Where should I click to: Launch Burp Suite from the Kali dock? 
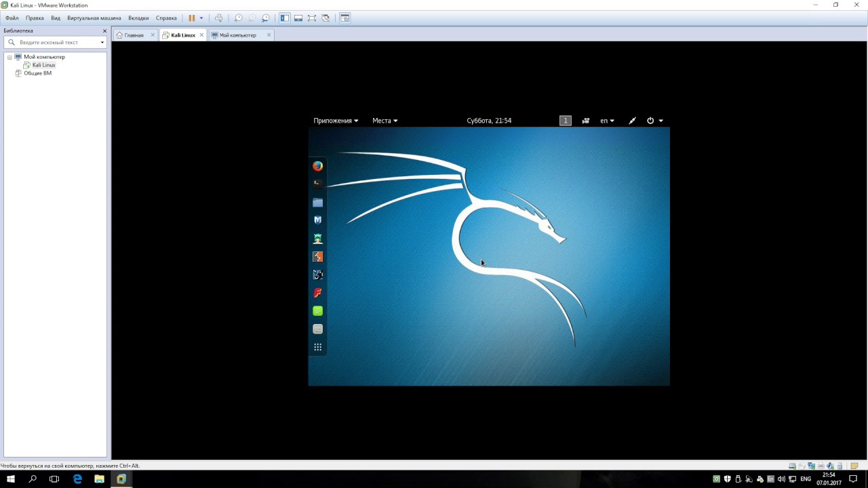pyautogui.click(x=317, y=257)
